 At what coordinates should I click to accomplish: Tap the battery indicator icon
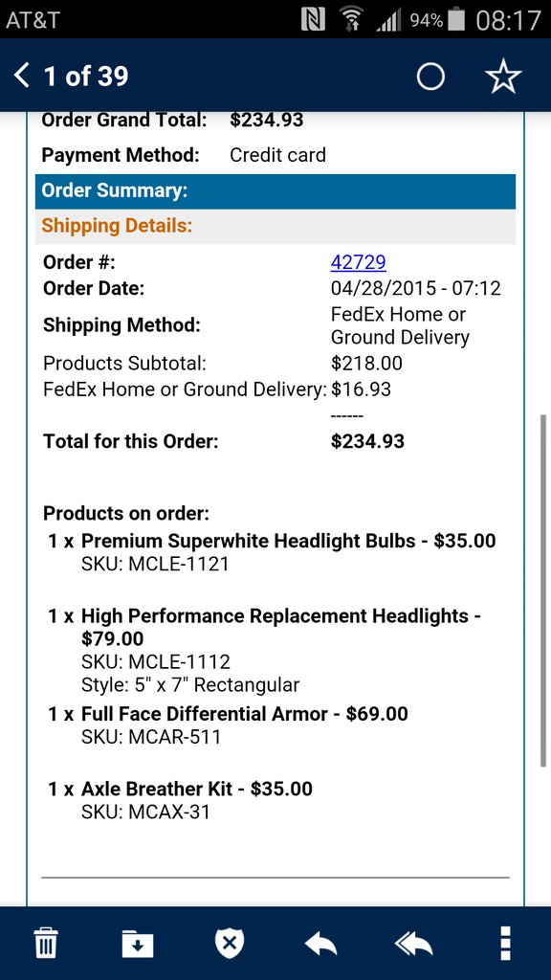pyautogui.click(x=456, y=19)
